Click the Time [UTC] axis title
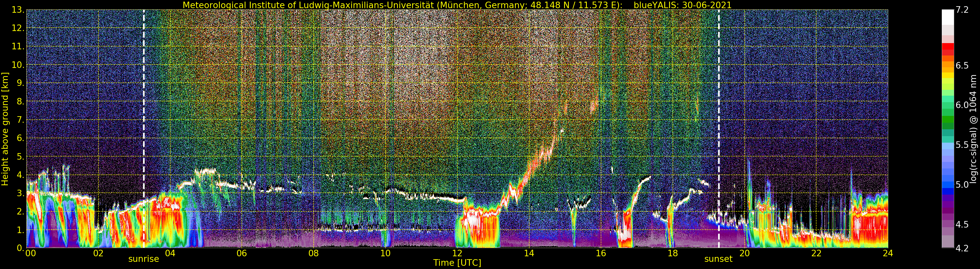Image resolution: width=980 pixels, height=269 pixels. click(x=457, y=263)
